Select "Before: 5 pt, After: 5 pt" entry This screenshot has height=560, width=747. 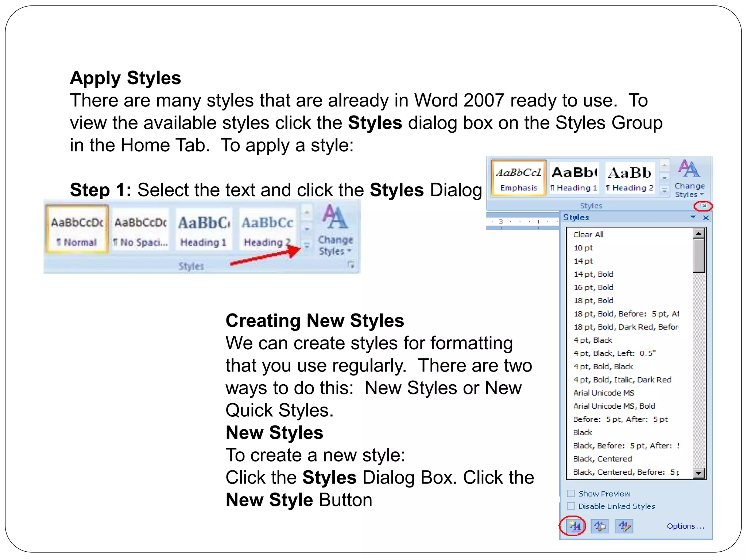(620, 419)
